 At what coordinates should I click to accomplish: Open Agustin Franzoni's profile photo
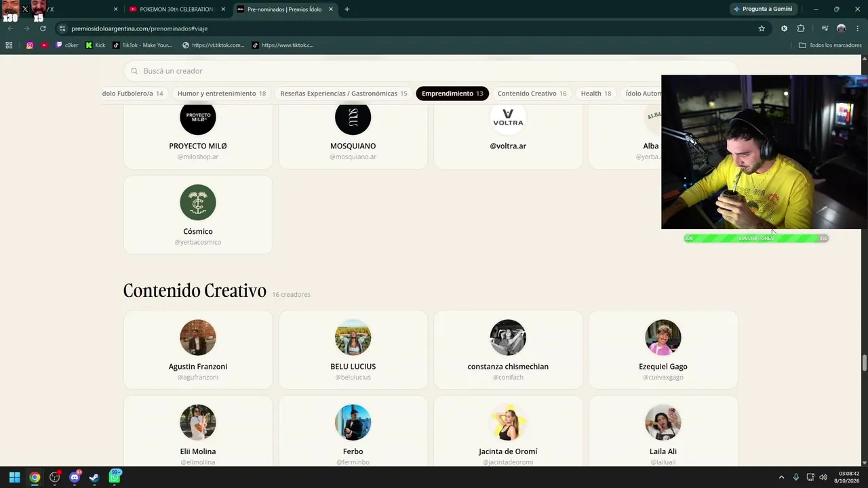198,338
